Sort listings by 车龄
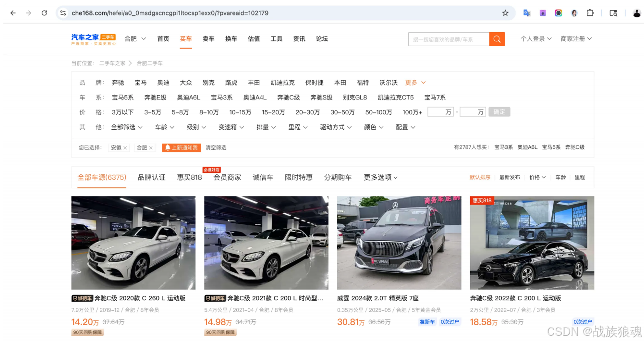Screen dimensions: 644x342 561,177
